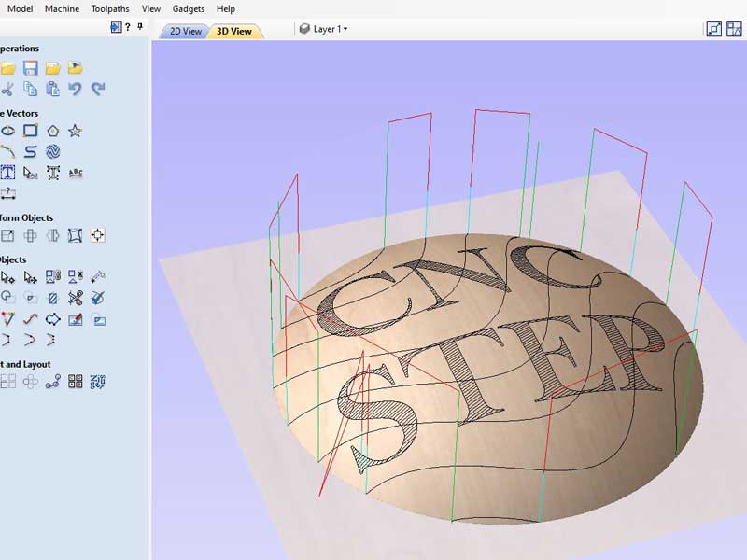The image size is (747, 560).
Task: Click the Undo arrow icon
Action: click(75, 90)
